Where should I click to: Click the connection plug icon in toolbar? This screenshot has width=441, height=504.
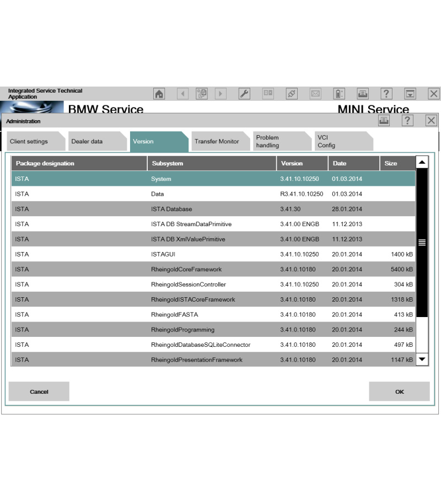(x=292, y=94)
